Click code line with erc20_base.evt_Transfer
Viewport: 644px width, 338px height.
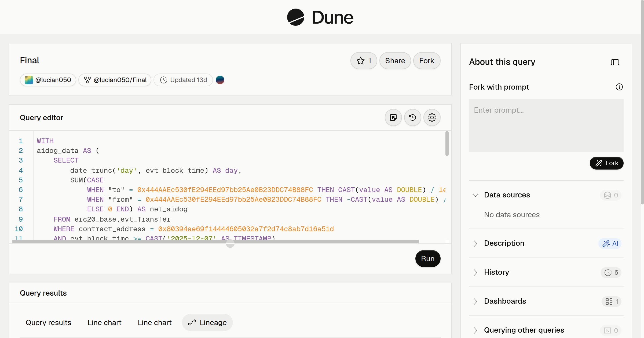click(112, 219)
